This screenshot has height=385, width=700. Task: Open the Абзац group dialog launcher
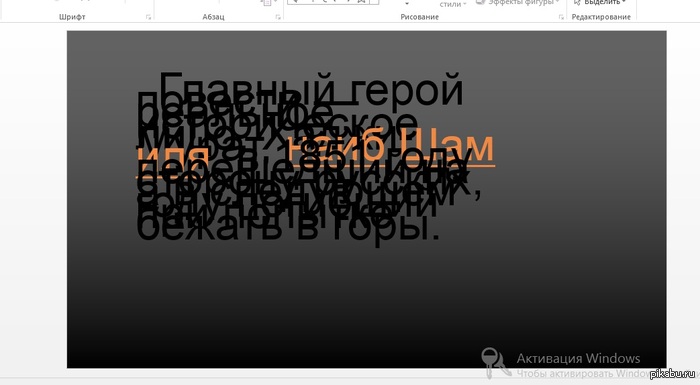[x=278, y=17]
